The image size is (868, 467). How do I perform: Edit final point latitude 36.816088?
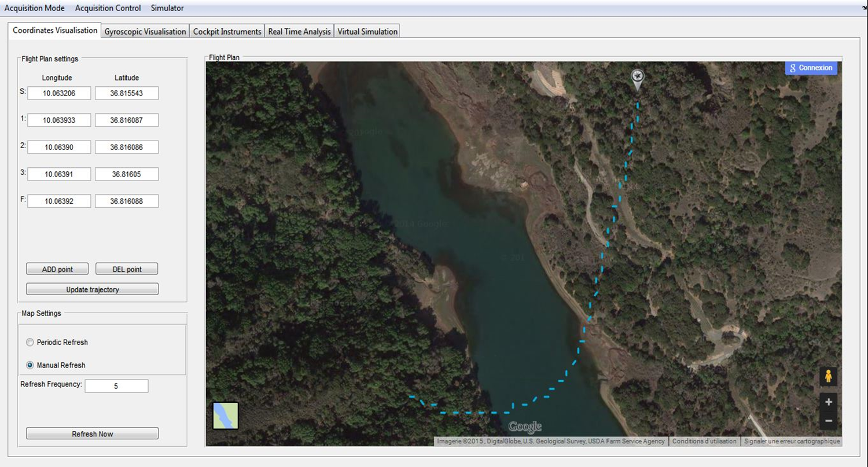[127, 201]
